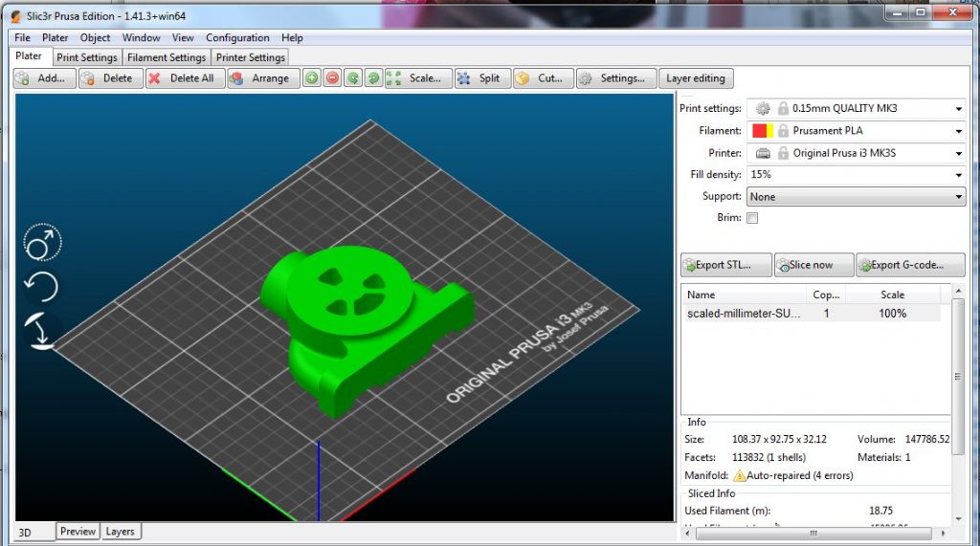Enable the Brim checkbox
The width and height of the screenshot is (980, 546).
click(752, 218)
